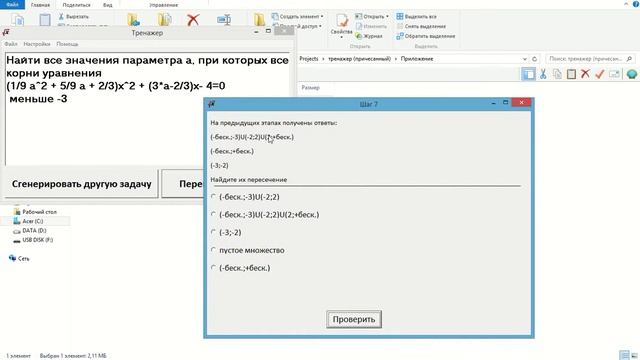The image size is (640, 360).
Task: Click тренажер (причесанный) breadcrumb
Action: (360, 59)
